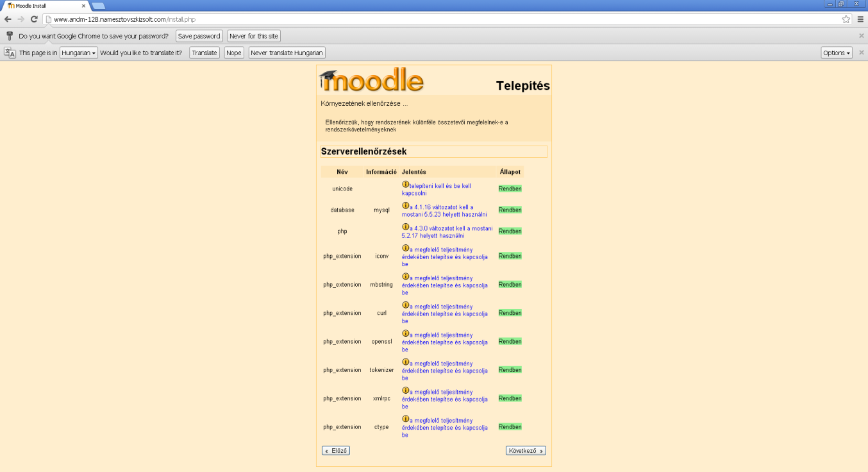
Task: Click the 'tokenizer' information cell
Action: click(381, 370)
